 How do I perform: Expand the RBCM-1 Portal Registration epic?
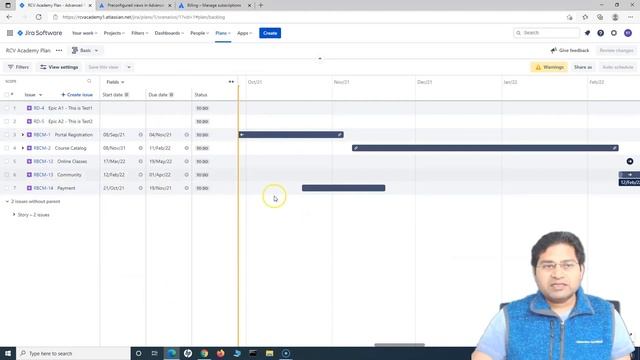click(x=23, y=135)
